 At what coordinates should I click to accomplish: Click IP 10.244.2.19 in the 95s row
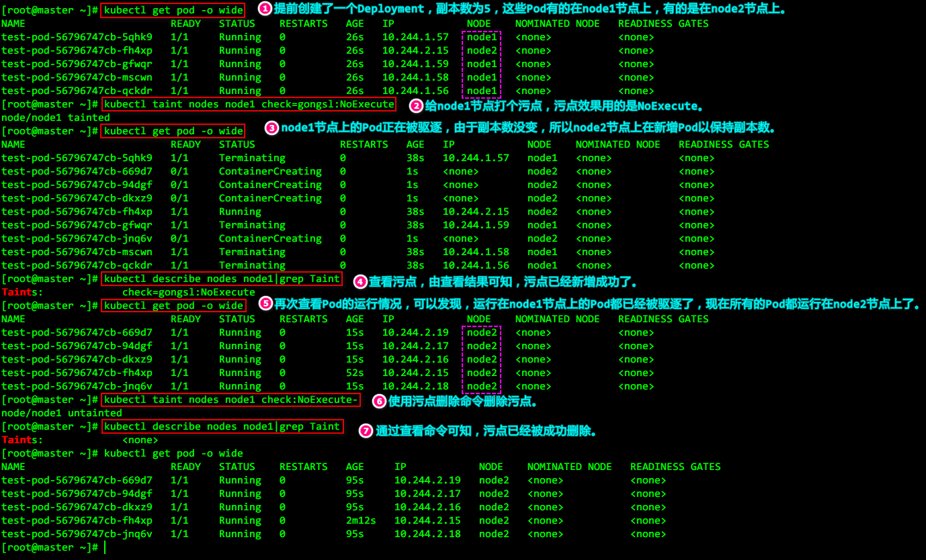click(x=427, y=480)
